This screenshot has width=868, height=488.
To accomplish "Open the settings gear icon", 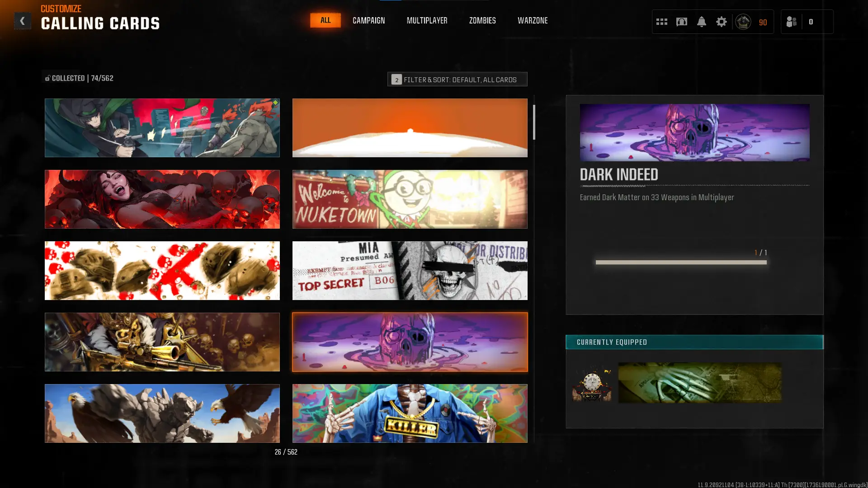I will (x=721, y=22).
